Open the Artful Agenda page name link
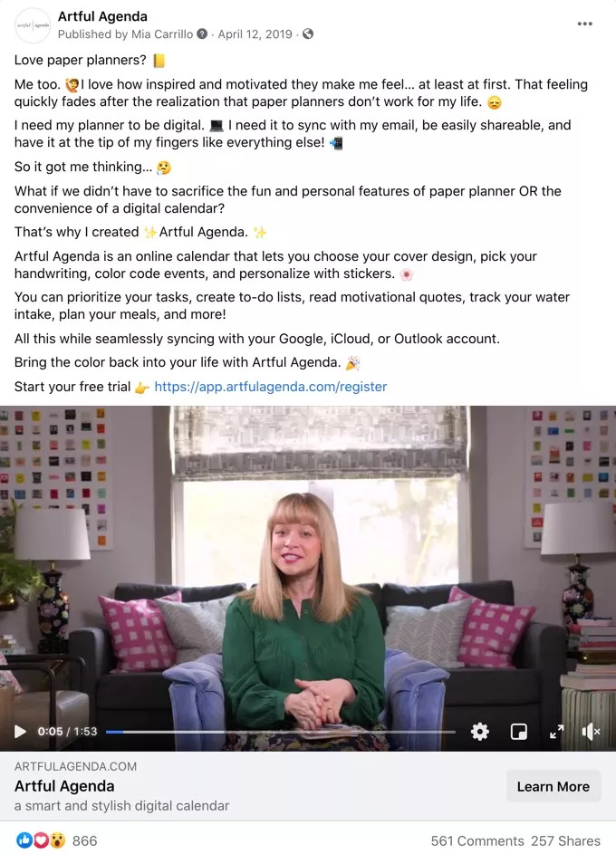616x854 pixels. (x=102, y=16)
